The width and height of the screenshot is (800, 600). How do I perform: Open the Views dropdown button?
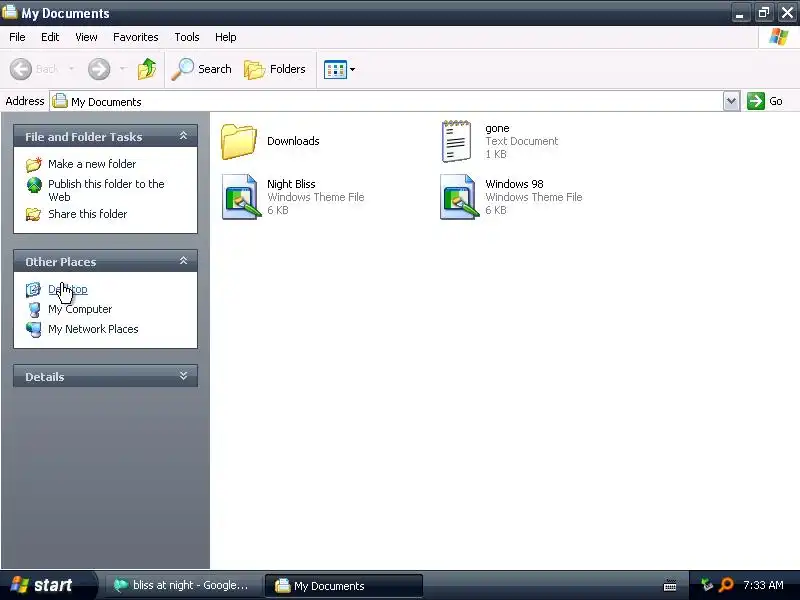(339, 69)
